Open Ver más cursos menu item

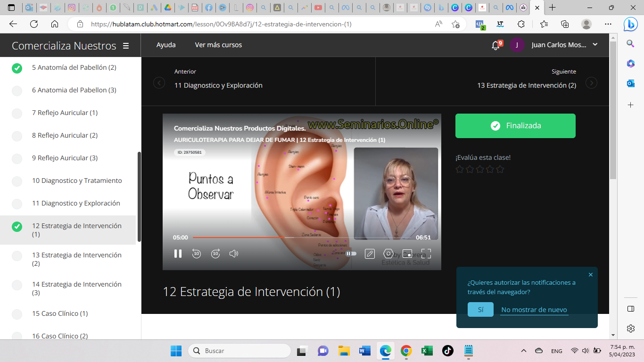click(x=218, y=45)
